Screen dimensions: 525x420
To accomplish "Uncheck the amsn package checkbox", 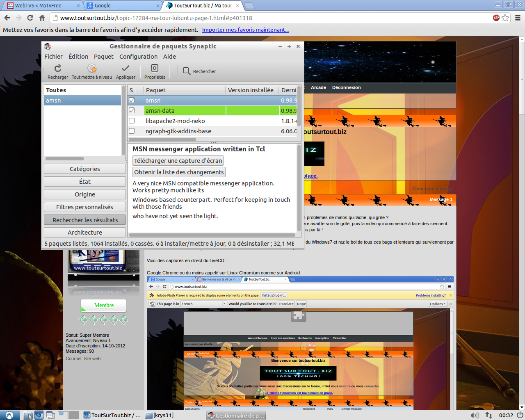I will tap(132, 100).
